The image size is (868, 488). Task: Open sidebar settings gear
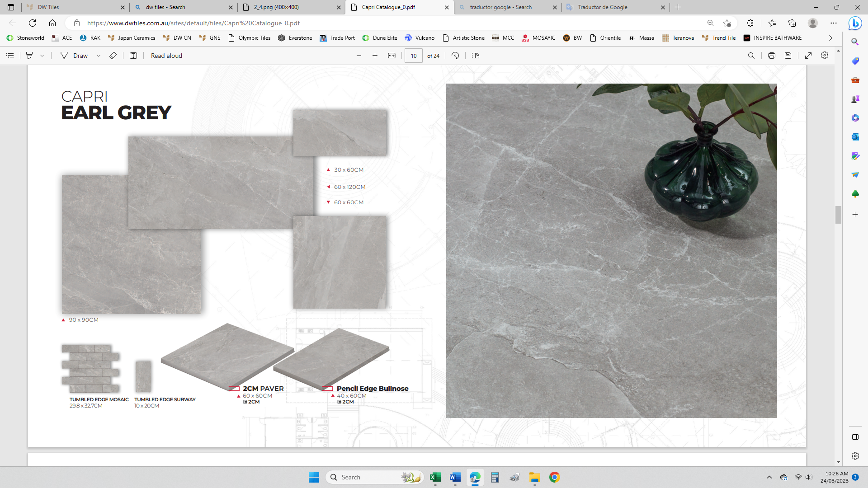pyautogui.click(x=855, y=456)
